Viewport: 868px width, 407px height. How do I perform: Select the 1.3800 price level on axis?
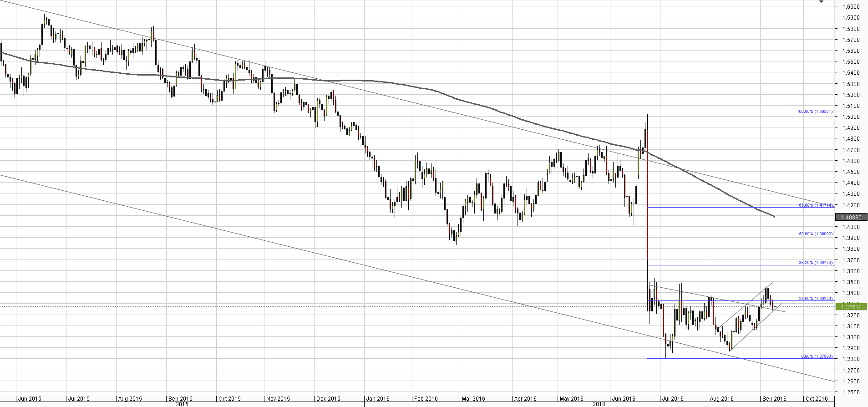coord(851,249)
